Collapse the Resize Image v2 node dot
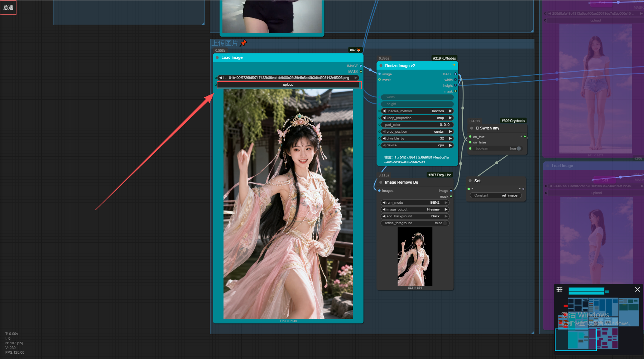Viewport: 644px width, 359px height. point(381,66)
